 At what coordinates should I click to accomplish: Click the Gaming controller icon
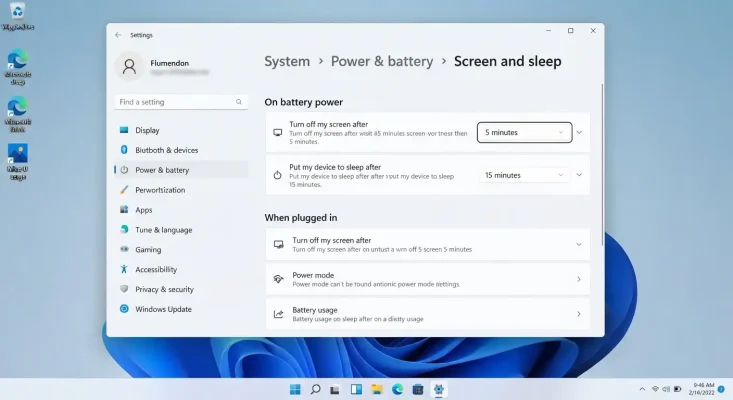click(124, 249)
